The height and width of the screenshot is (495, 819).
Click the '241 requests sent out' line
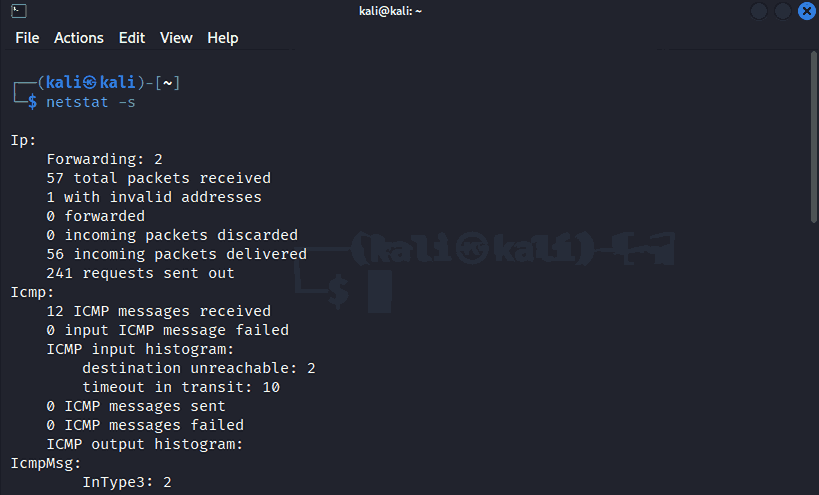pos(140,273)
